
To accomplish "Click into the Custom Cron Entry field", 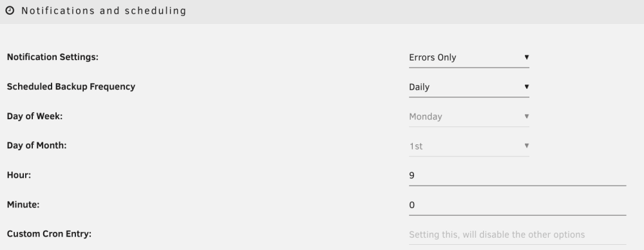I will tap(518, 235).
